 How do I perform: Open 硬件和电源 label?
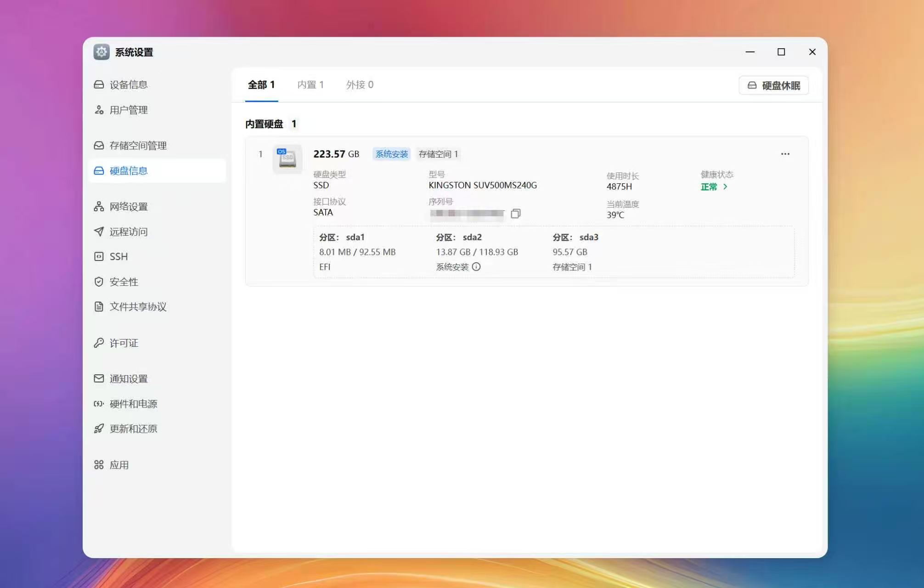click(134, 404)
